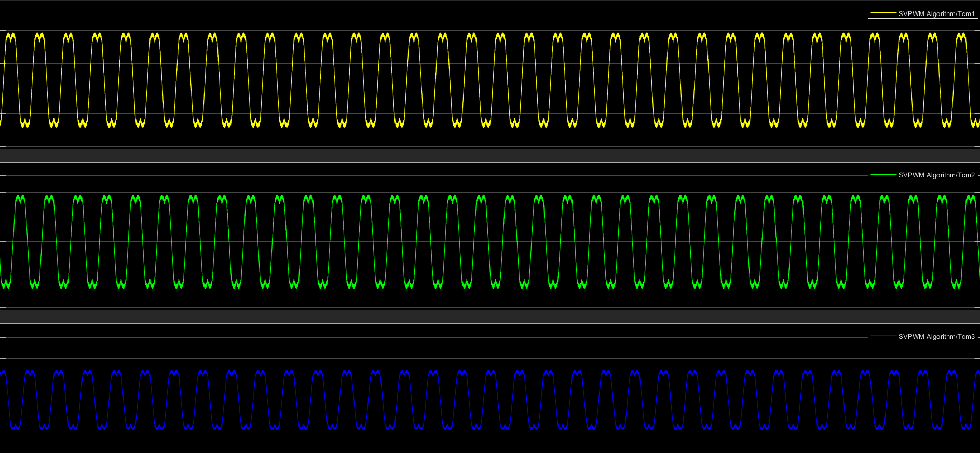Click the "SVPWM Algorithm/Tcm1" legend label
The image size is (980, 453).
click(936, 13)
